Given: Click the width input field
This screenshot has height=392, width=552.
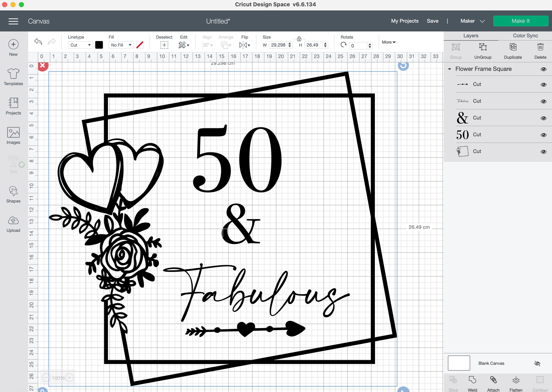Looking at the screenshot, I should click(x=279, y=45).
